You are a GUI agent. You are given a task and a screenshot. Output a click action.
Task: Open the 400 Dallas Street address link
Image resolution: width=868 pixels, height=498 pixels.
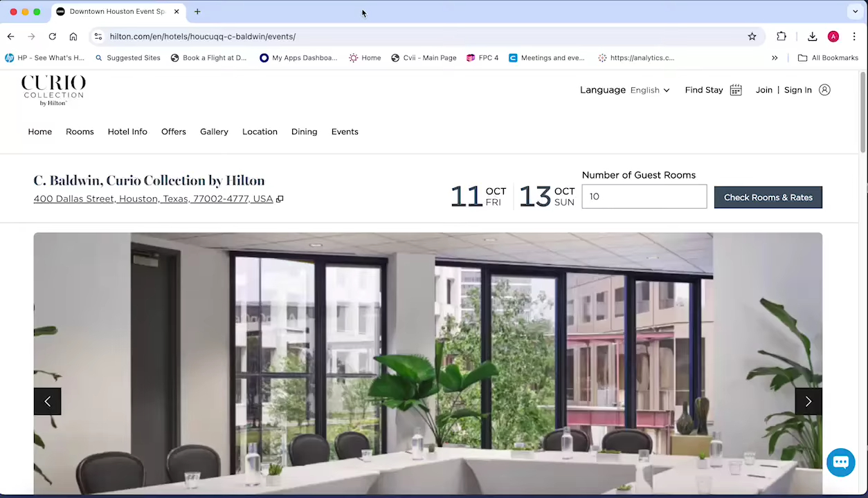click(153, 199)
